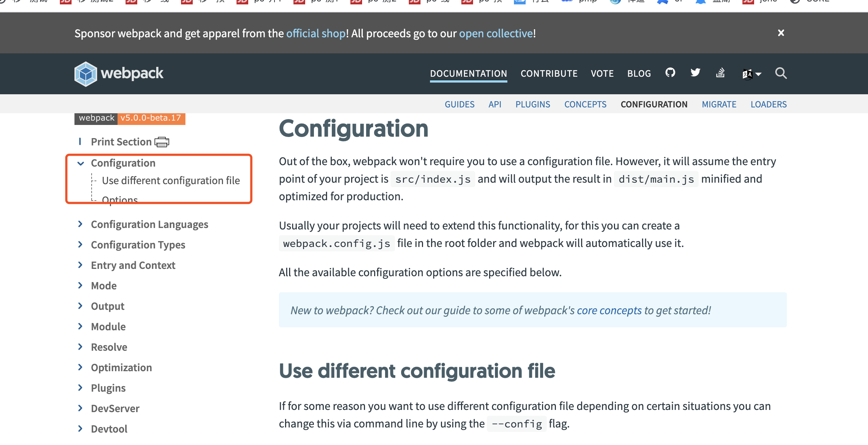Open the Configuration Languages sidebar label
The height and width of the screenshot is (445, 868).
point(149,224)
